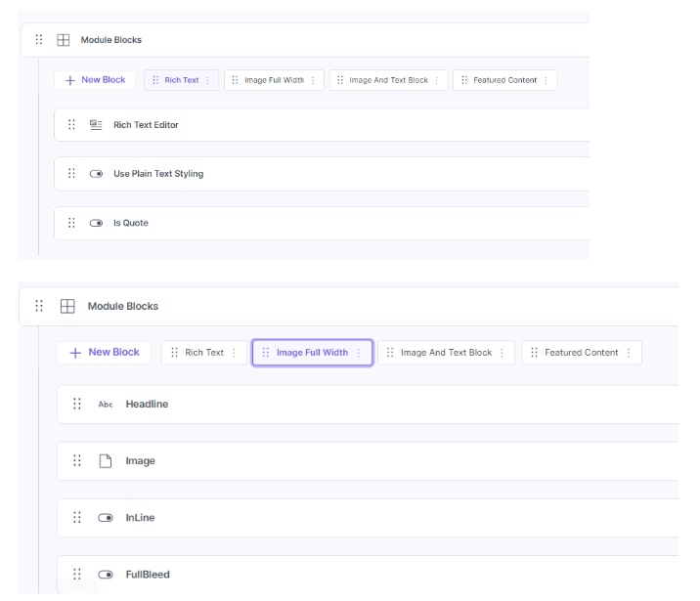Viewport: 700px width, 601px height.
Task: Switch to upper Image And Text Block tab
Action: tap(389, 80)
